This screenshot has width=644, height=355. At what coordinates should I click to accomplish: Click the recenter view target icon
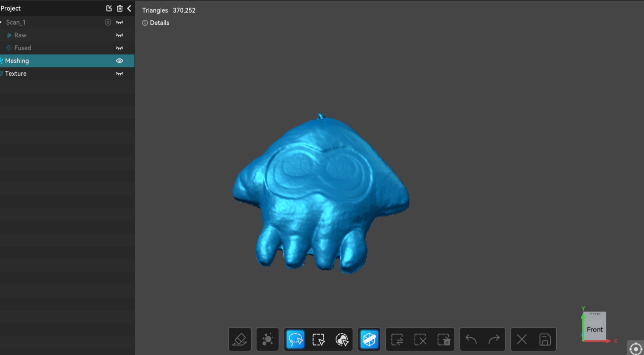636,348
